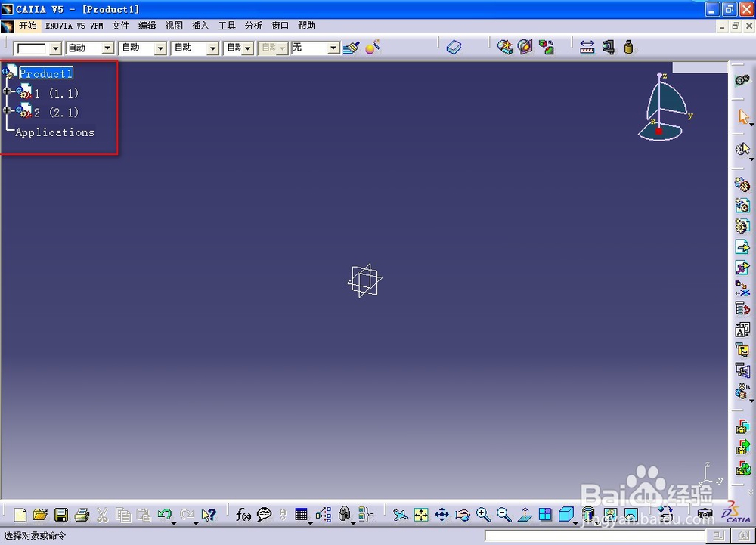
Task: Zoom in with the plus magnifier
Action: pyautogui.click(x=483, y=515)
